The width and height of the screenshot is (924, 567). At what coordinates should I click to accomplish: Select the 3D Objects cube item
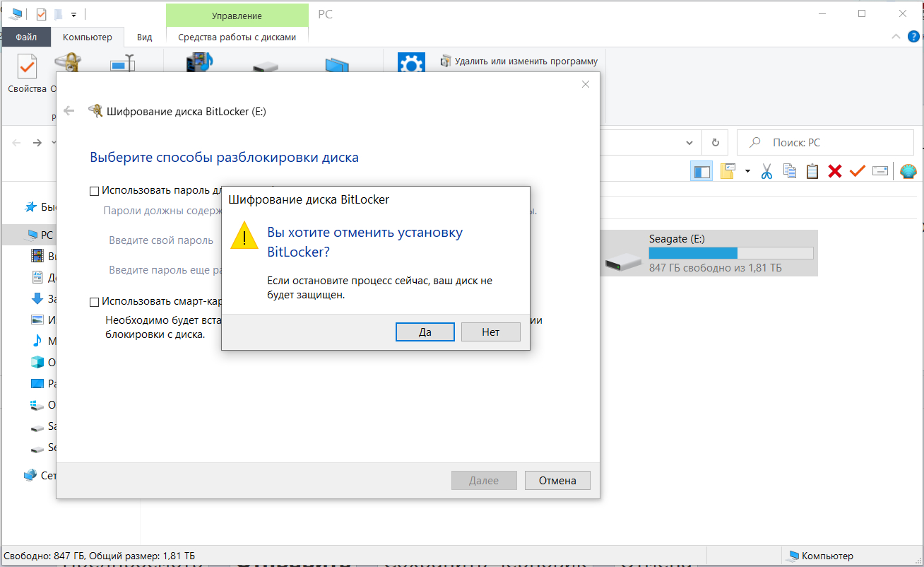[x=37, y=362]
